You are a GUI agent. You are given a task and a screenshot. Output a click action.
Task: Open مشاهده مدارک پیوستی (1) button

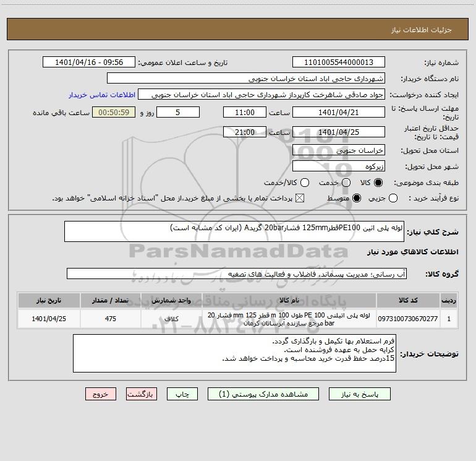pos(263,394)
